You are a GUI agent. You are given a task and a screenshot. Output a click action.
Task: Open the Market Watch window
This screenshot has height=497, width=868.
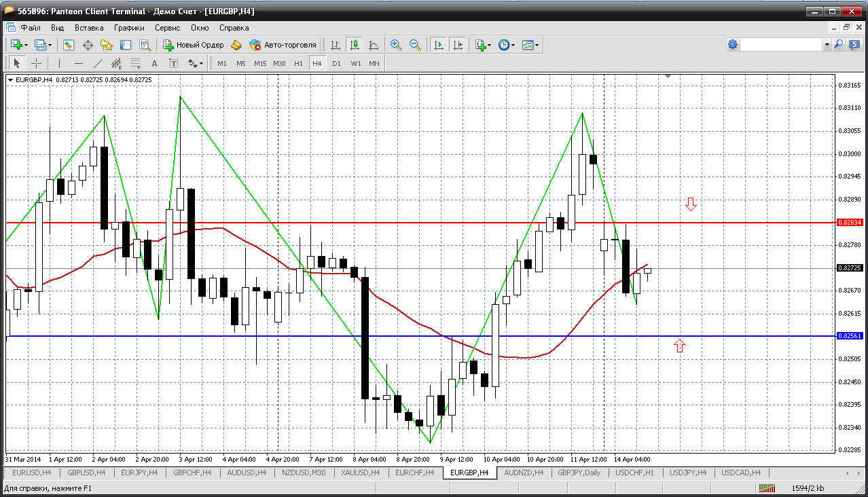[x=69, y=45]
